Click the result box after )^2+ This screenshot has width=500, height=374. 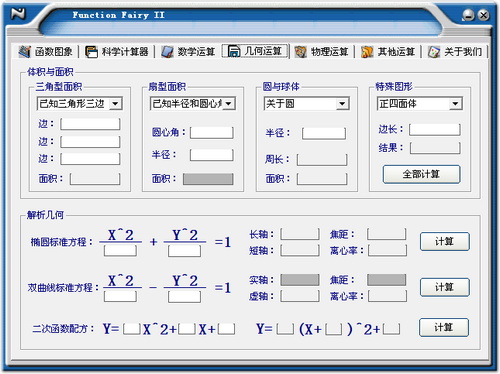coord(392,329)
